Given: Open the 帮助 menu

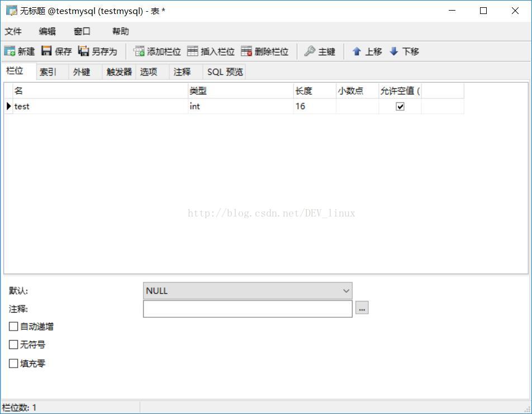Looking at the screenshot, I should point(121,31).
